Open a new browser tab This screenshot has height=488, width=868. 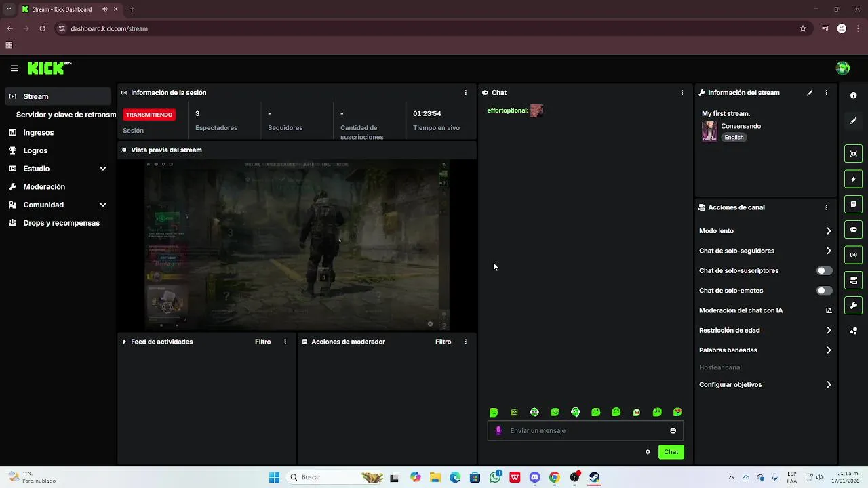coord(132,9)
